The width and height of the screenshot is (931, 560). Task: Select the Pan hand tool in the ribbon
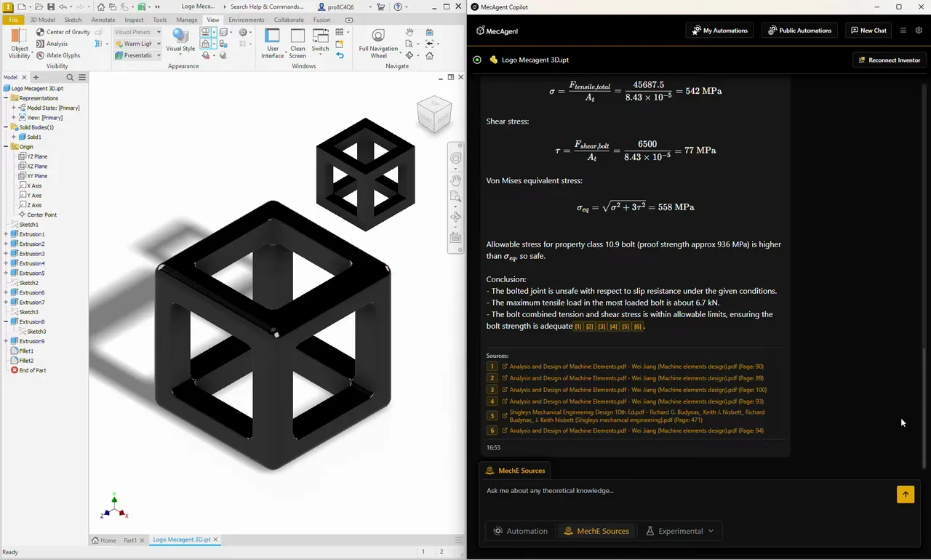[410, 32]
